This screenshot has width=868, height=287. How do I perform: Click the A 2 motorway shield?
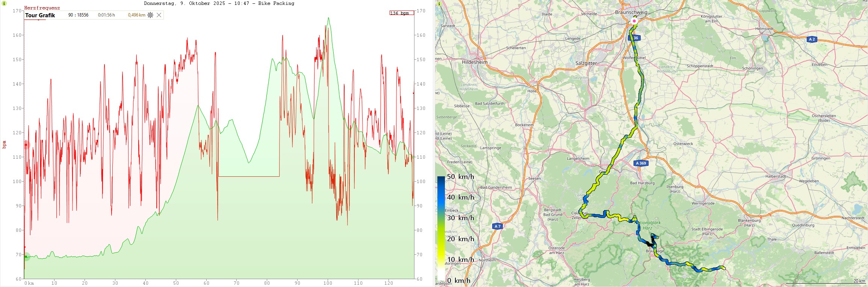point(812,39)
